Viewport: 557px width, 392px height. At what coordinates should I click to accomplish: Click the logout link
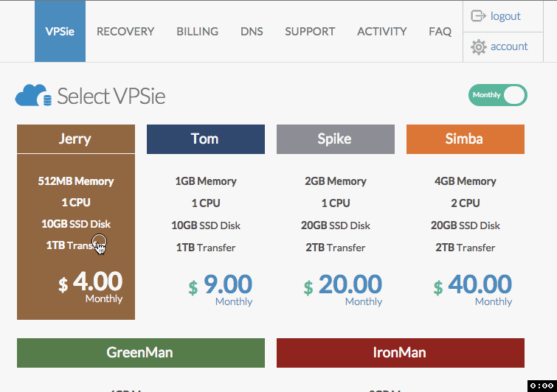505,16
